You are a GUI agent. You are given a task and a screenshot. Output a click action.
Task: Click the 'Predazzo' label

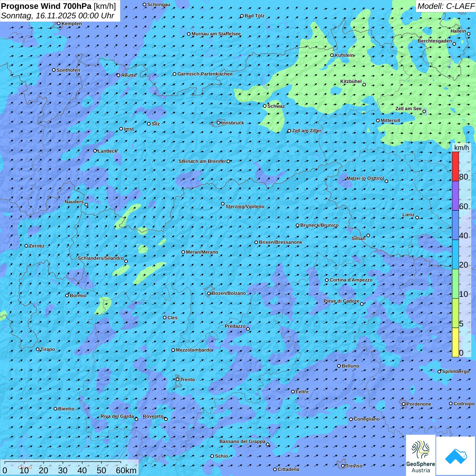coord(235,326)
